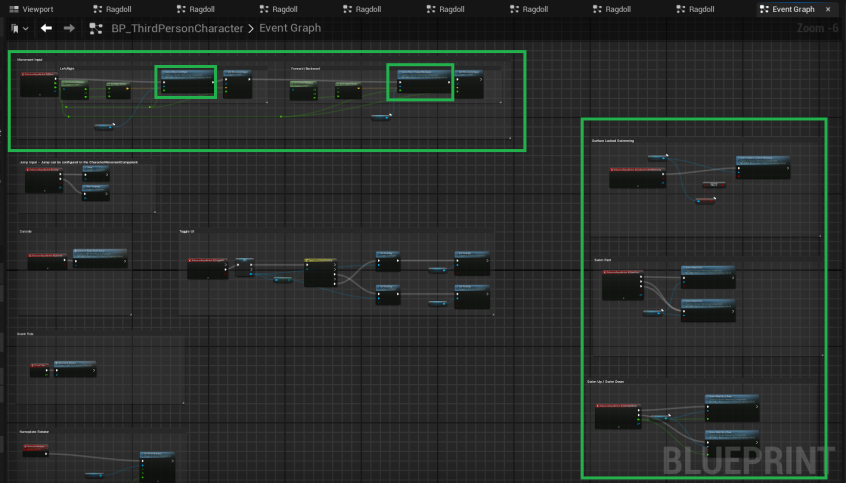Go back with the left arrow button
846x483 pixels.
point(46,28)
